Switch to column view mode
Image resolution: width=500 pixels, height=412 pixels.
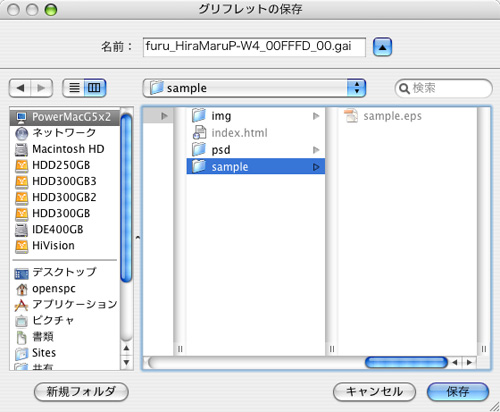(x=95, y=88)
